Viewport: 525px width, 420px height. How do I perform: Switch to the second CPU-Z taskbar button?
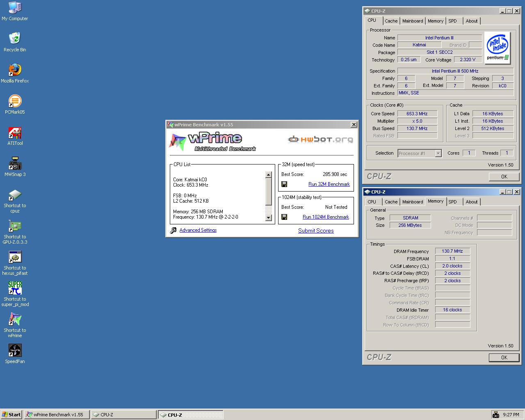click(191, 415)
